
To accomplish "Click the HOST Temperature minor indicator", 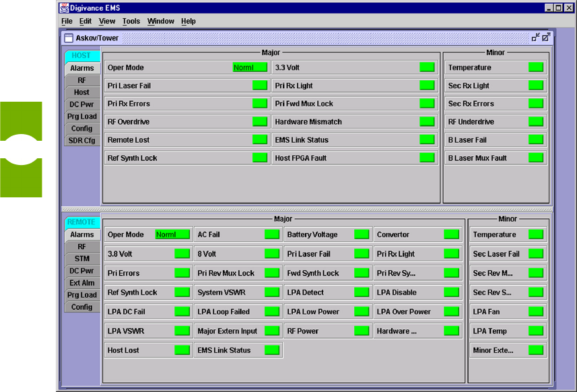I will point(536,67).
